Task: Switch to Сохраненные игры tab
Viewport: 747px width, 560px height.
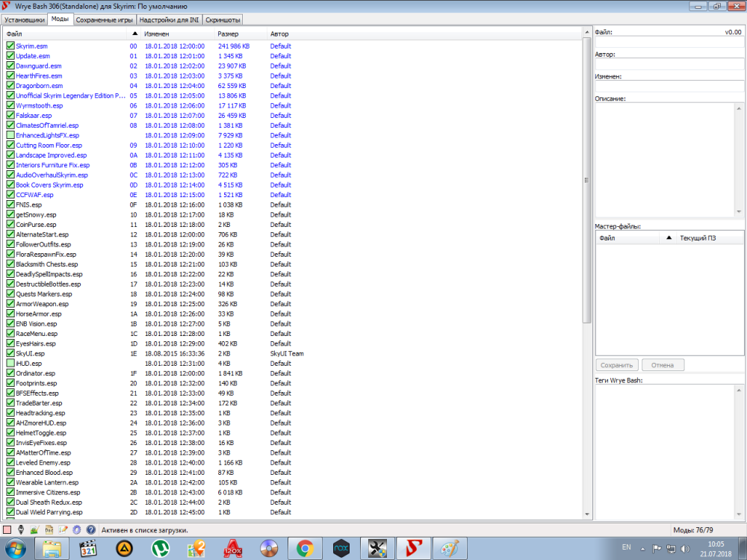Action: (105, 20)
